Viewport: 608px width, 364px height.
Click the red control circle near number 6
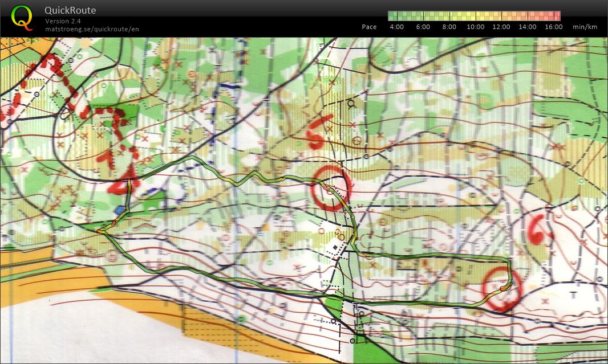click(x=501, y=289)
